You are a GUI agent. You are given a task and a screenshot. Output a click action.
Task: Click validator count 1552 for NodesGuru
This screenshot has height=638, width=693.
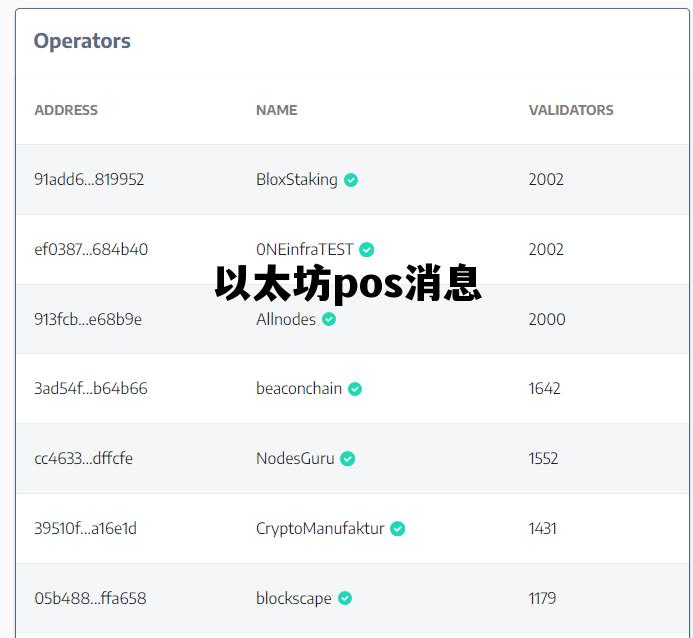tap(544, 458)
